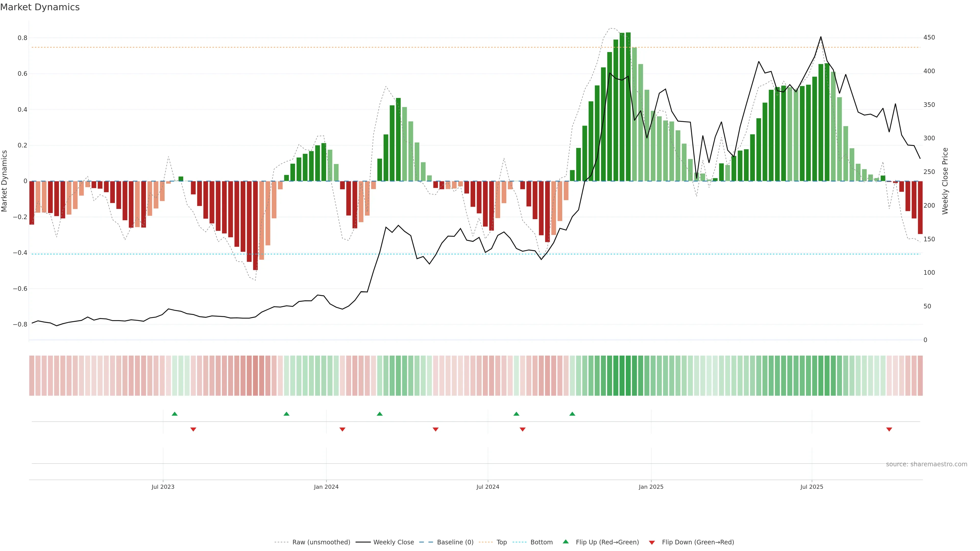
Task: Click the Market Dynamics y-axis title
Action: 5,181
